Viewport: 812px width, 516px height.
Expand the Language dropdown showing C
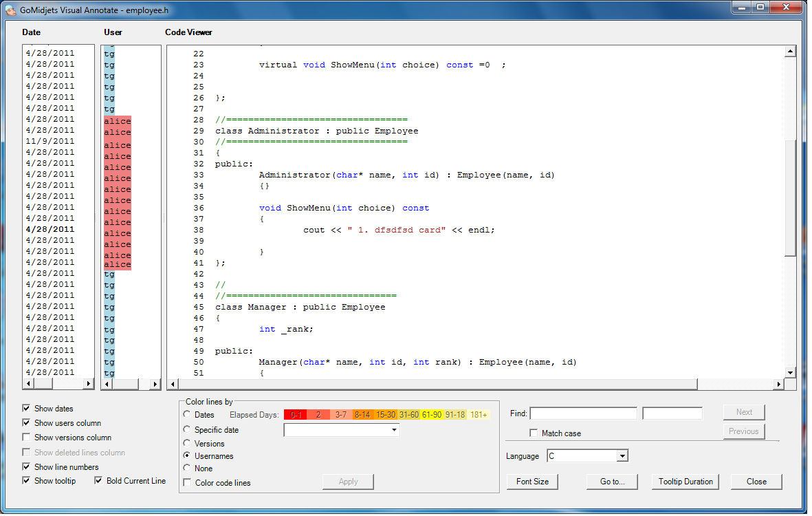(622, 456)
